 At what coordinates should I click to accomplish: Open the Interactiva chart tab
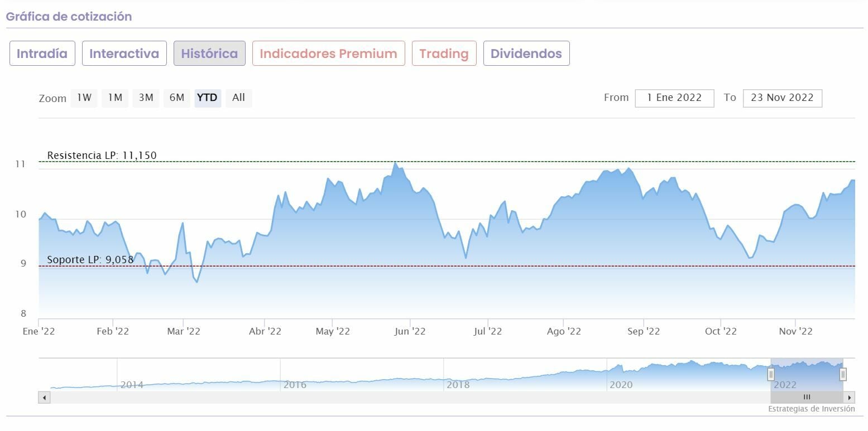124,54
